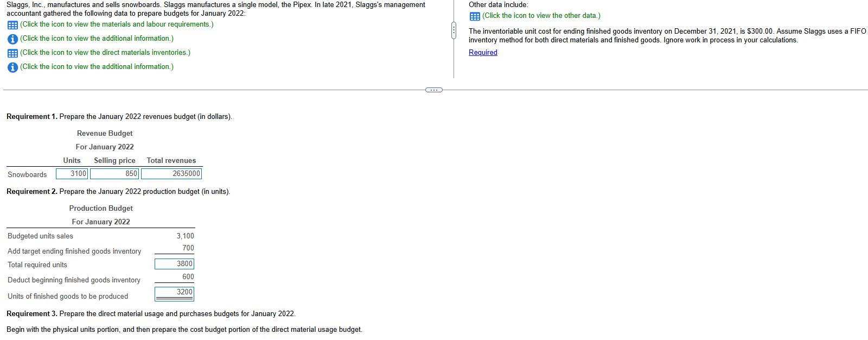Click the beginning finished goods inventory value 600

[188, 277]
